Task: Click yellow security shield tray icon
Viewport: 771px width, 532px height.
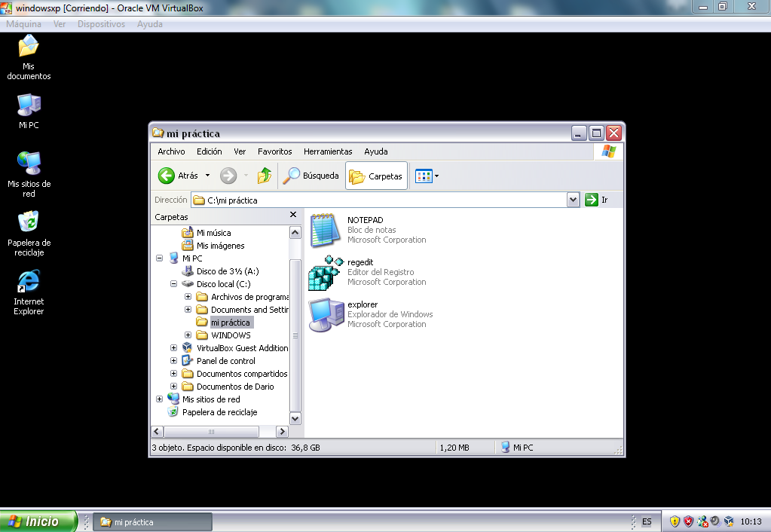Action: [x=675, y=521]
